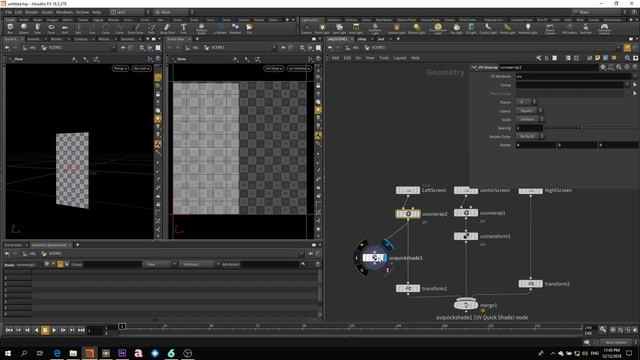Open the Rotate Order dropdown
640x360 pixels.
point(529,136)
